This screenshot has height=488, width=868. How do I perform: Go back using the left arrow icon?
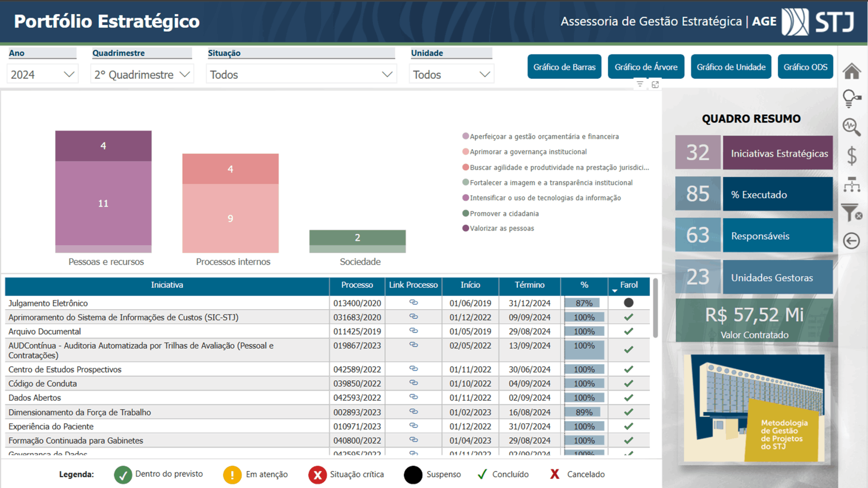pyautogui.click(x=851, y=241)
